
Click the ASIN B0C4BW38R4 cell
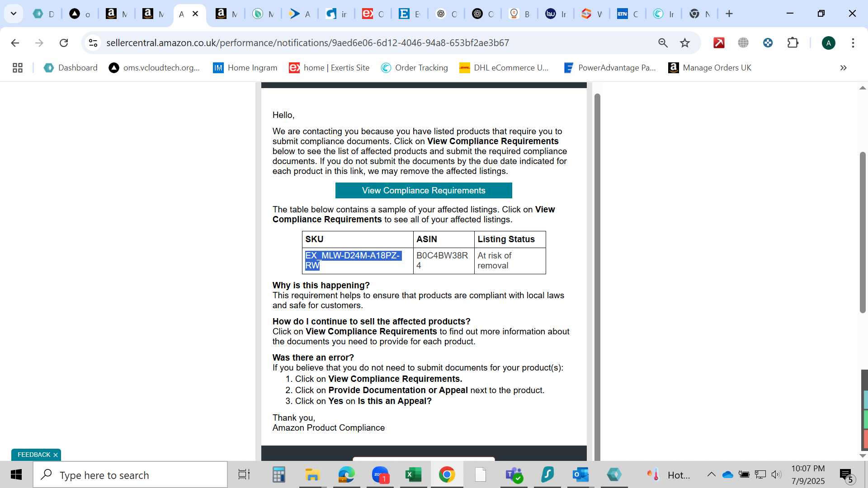(443, 260)
